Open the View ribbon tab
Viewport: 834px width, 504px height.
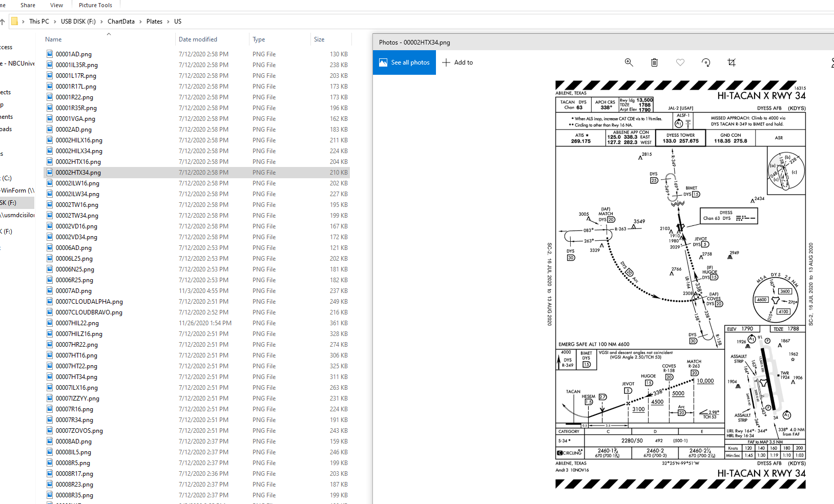[56, 5]
